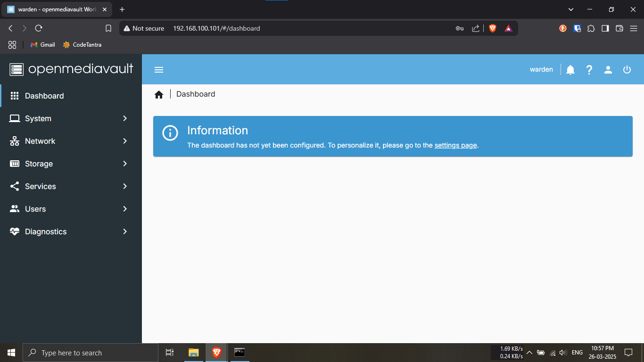Select Dashboard in the sidebar
Image resolution: width=644 pixels, height=362 pixels.
44,96
